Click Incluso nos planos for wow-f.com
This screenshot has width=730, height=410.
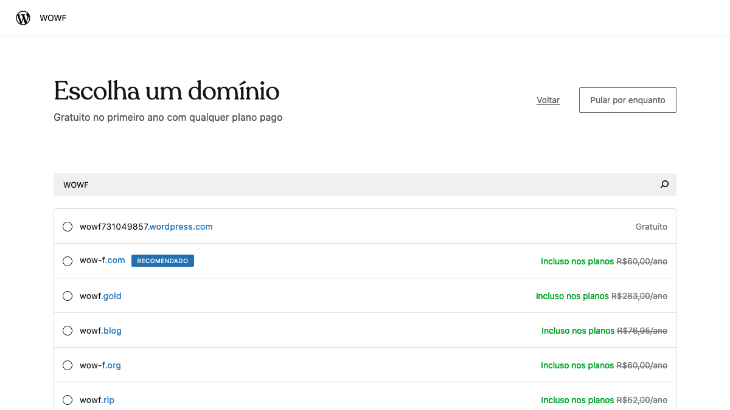point(577,262)
